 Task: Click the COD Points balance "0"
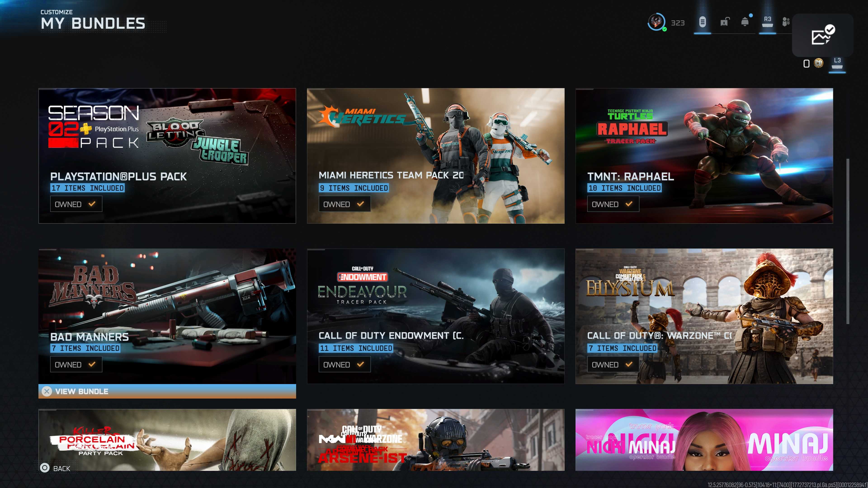click(x=806, y=63)
